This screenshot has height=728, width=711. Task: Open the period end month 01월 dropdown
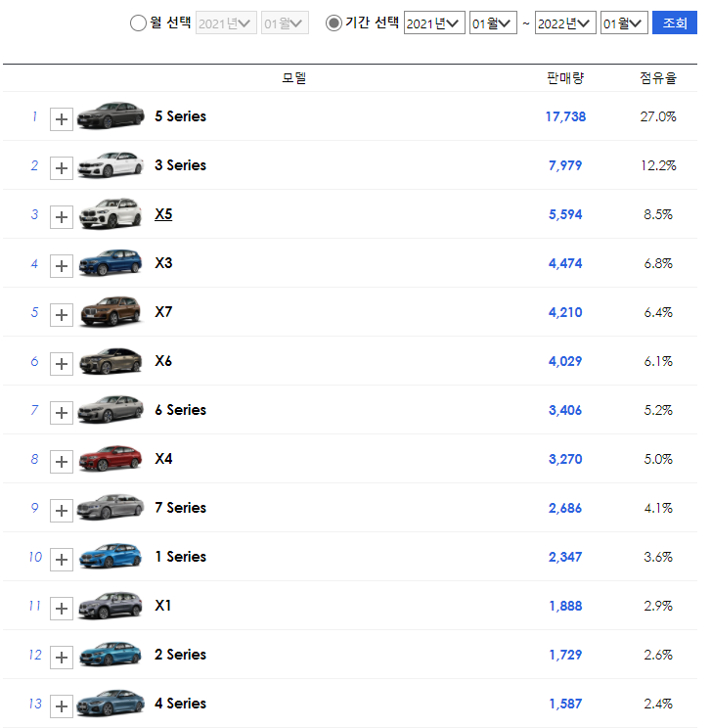pos(624,23)
